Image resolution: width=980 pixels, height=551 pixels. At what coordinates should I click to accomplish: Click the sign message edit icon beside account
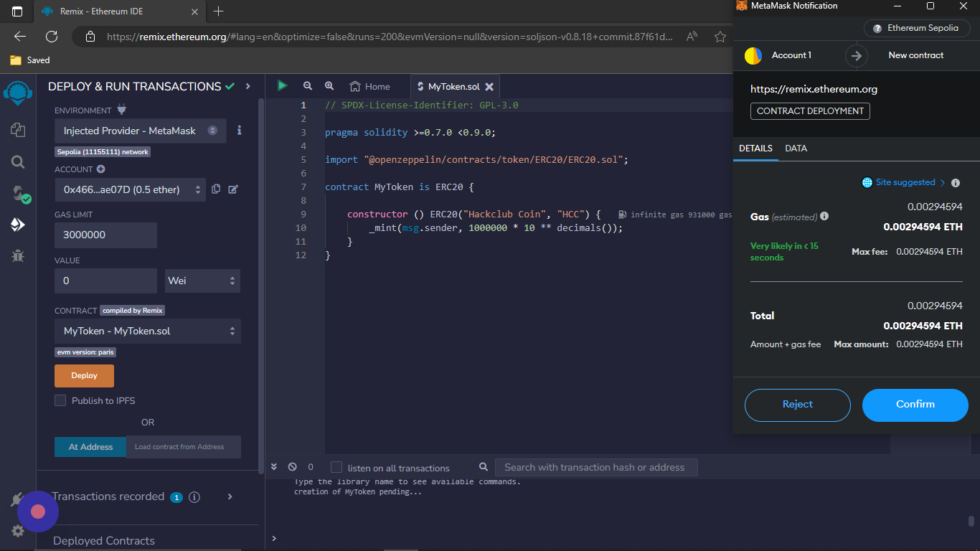click(233, 189)
